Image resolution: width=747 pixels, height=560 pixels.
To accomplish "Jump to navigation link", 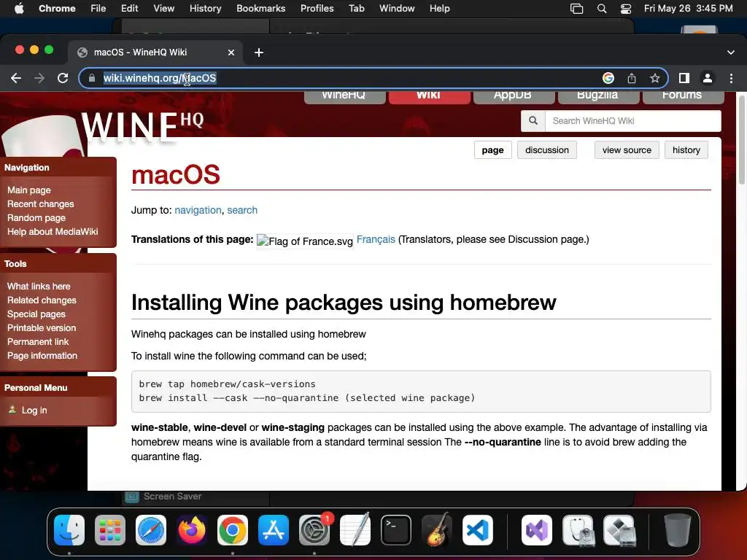I will (198, 210).
